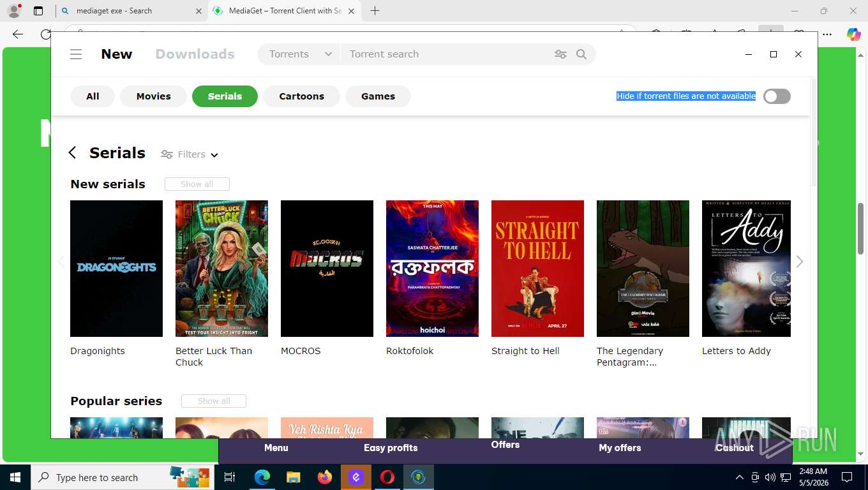Launch Firefox from the taskbar
Image resolution: width=868 pixels, height=490 pixels.
pos(325,477)
